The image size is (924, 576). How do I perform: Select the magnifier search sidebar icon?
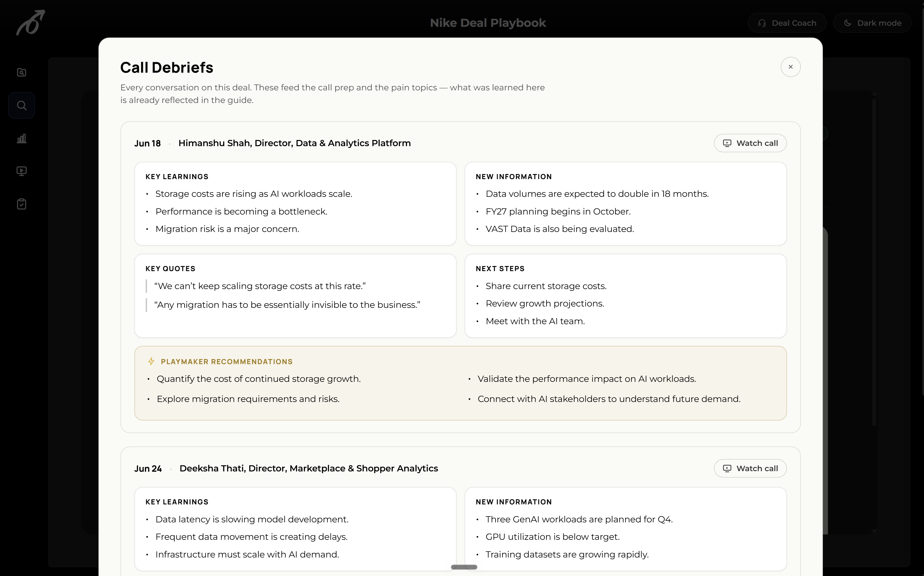point(22,106)
